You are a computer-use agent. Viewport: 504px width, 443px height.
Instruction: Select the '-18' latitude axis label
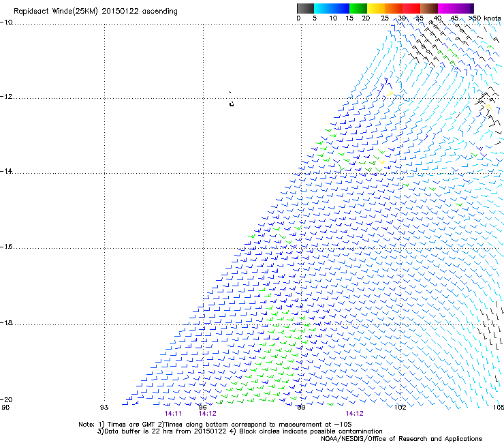(x=6, y=322)
